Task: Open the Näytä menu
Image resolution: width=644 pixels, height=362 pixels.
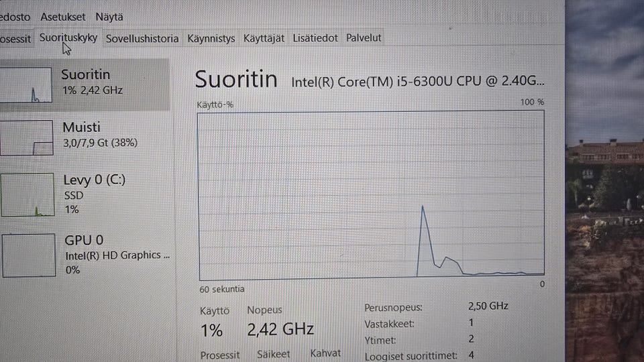Action: coord(109,17)
